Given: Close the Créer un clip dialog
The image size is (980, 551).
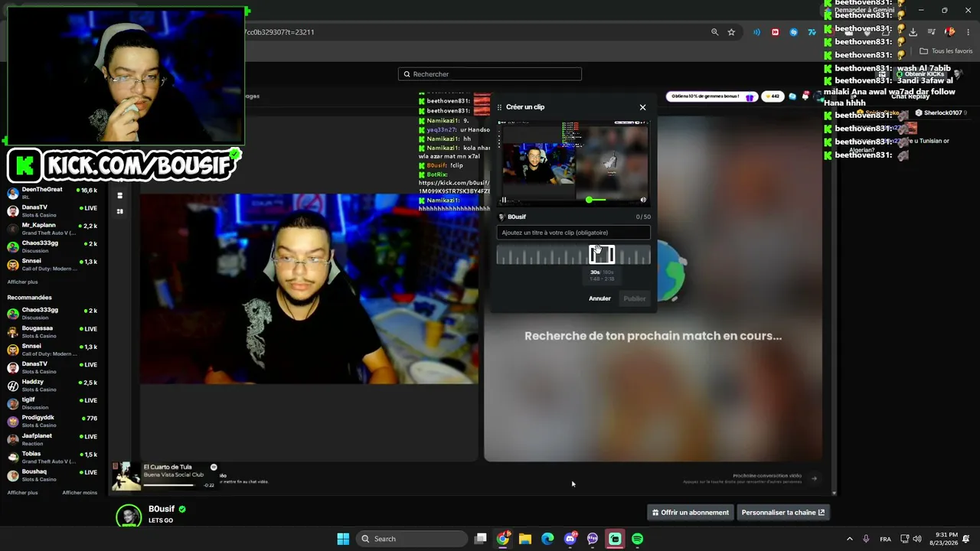Looking at the screenshot, I should 642,107.
